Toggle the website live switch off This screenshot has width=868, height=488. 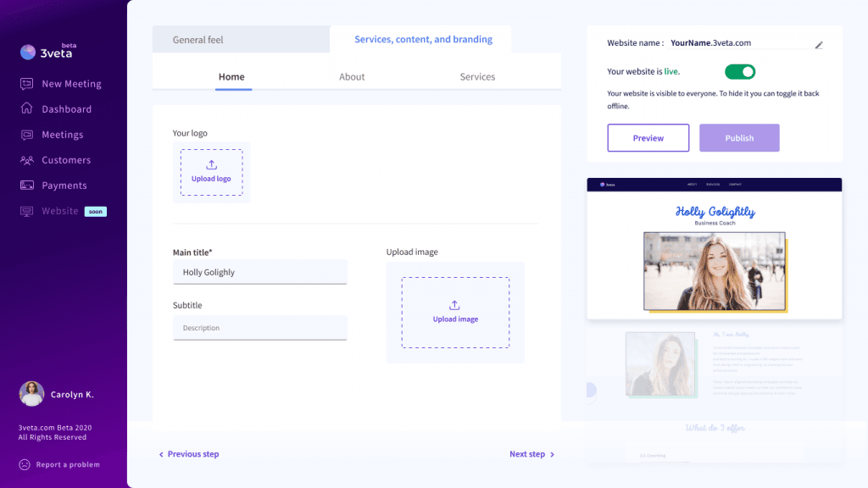pos(739,72)
